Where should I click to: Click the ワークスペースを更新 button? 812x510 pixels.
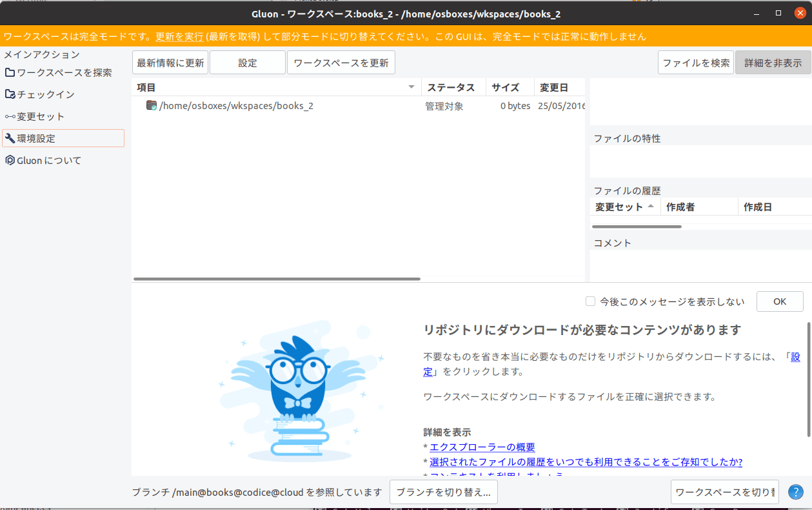(341, 63)
